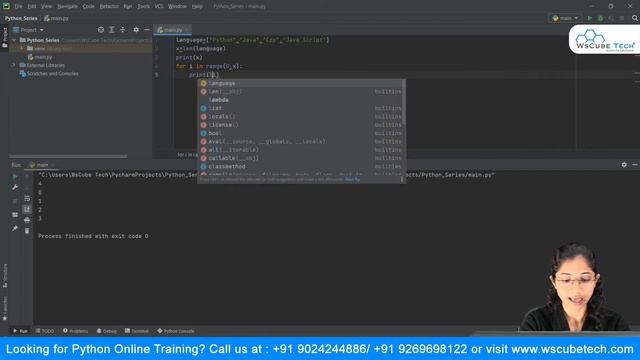Toggle the Project tool window strip button on the left edge
This screenshot has height=360, width=640.
5,37
